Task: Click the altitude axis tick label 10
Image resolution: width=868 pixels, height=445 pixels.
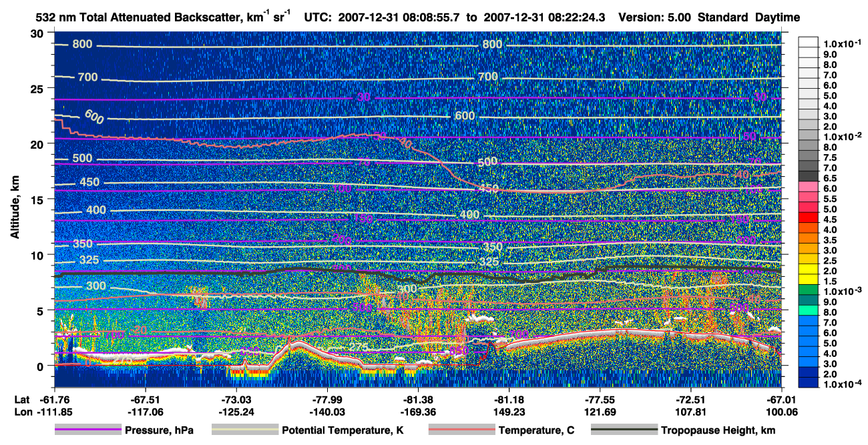Action: (37, 255)
